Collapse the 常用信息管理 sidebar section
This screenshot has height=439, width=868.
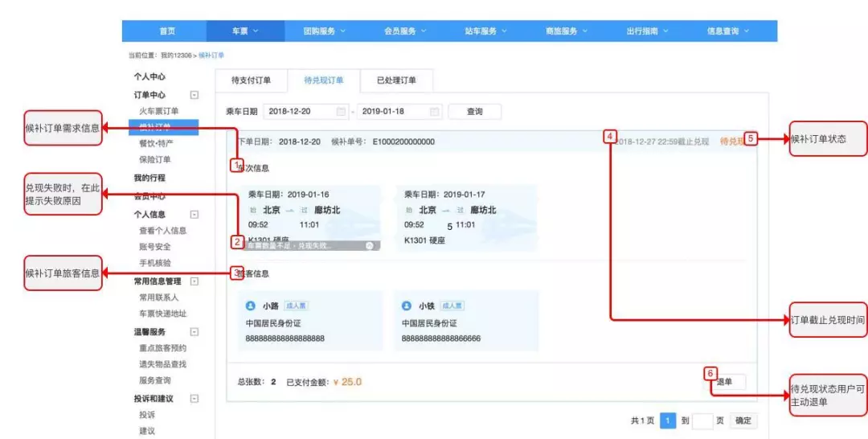[194, 281]
